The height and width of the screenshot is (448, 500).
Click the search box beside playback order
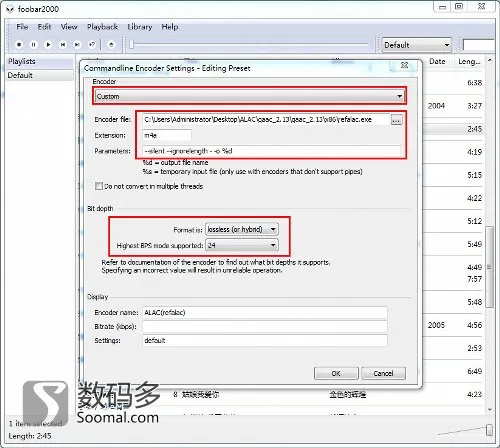tap(479, 45)
